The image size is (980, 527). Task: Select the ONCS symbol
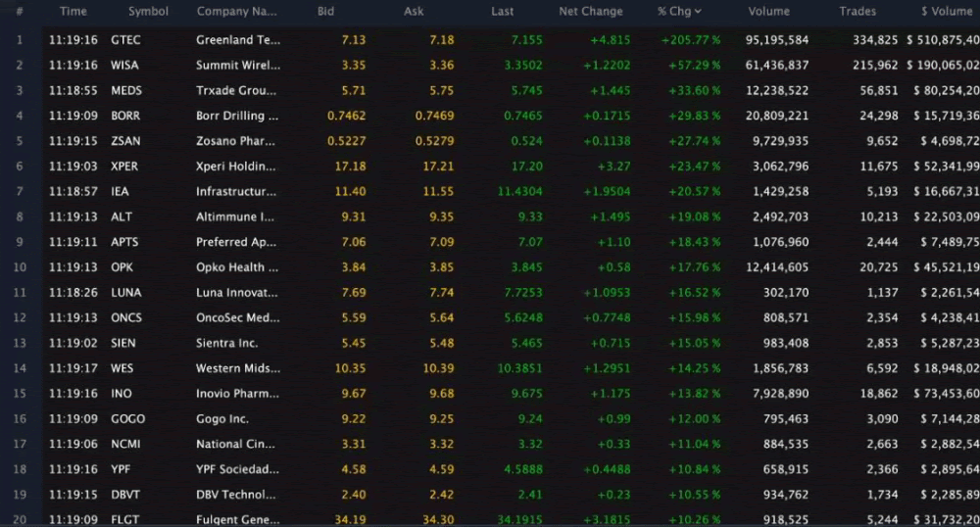click(x=126, y=317)
